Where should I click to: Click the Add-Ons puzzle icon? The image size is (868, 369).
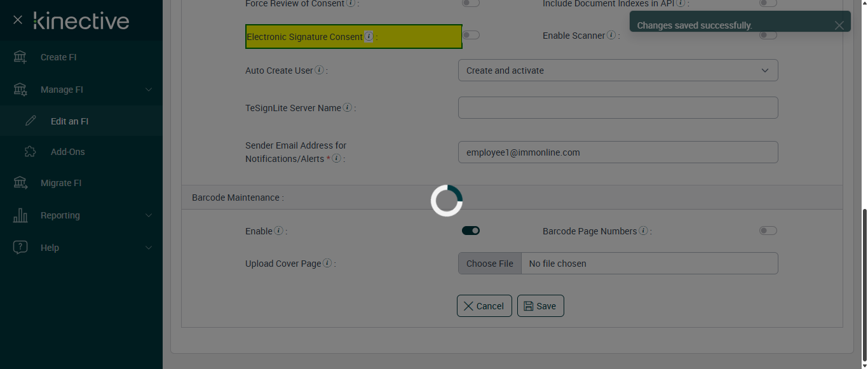click(31, 152)
